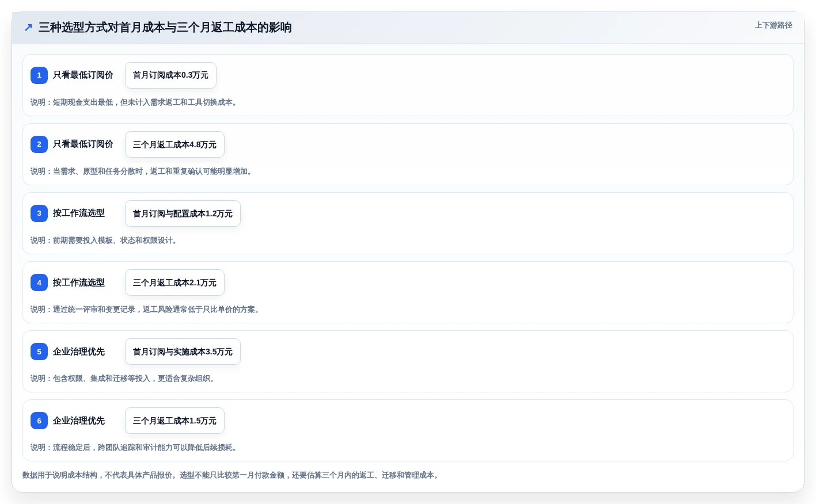Select the 首月订阅成本0.3万元 chip
The image size is (816, 504).
pos(170,75)
